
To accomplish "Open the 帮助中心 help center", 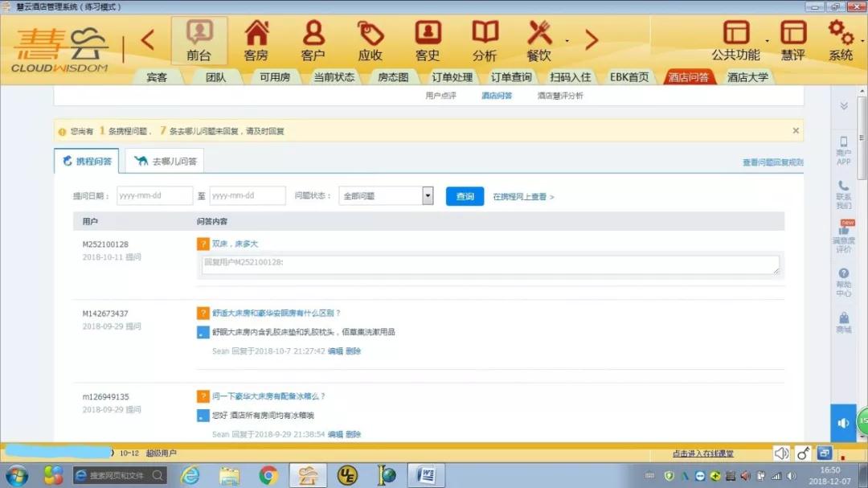I will [844, 281].
